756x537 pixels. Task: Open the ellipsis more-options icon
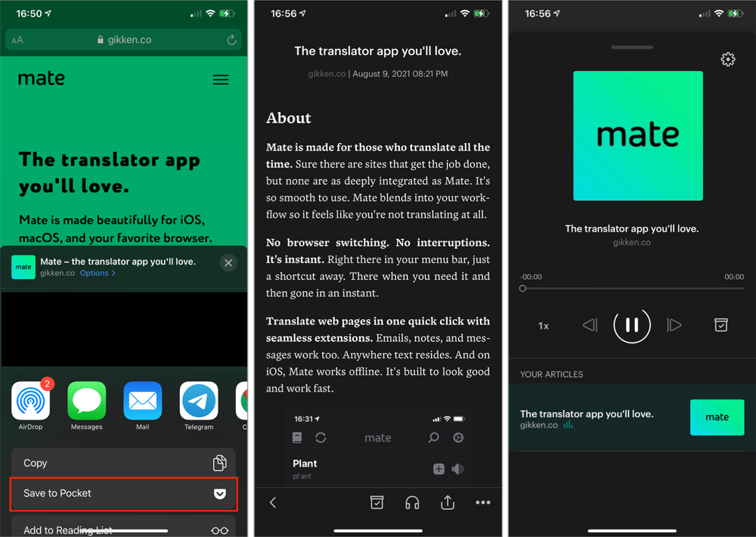[x=482, y=502]
